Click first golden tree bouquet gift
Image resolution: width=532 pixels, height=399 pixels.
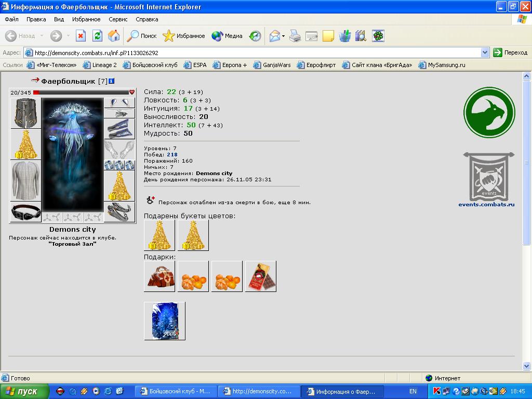pos(159,235)
